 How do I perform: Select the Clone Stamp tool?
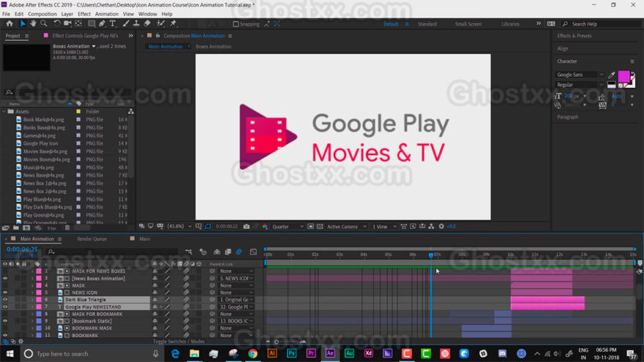[136, 24]
